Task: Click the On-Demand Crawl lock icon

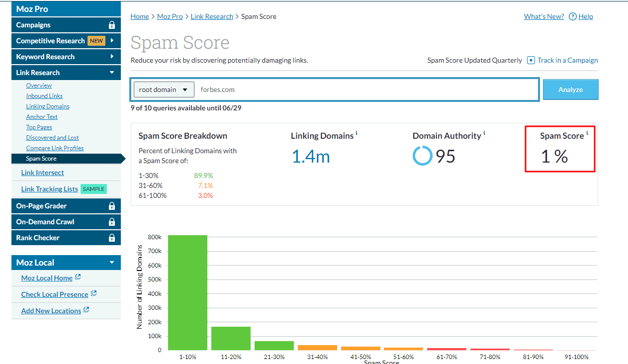Action: click(x=112, y=222)
